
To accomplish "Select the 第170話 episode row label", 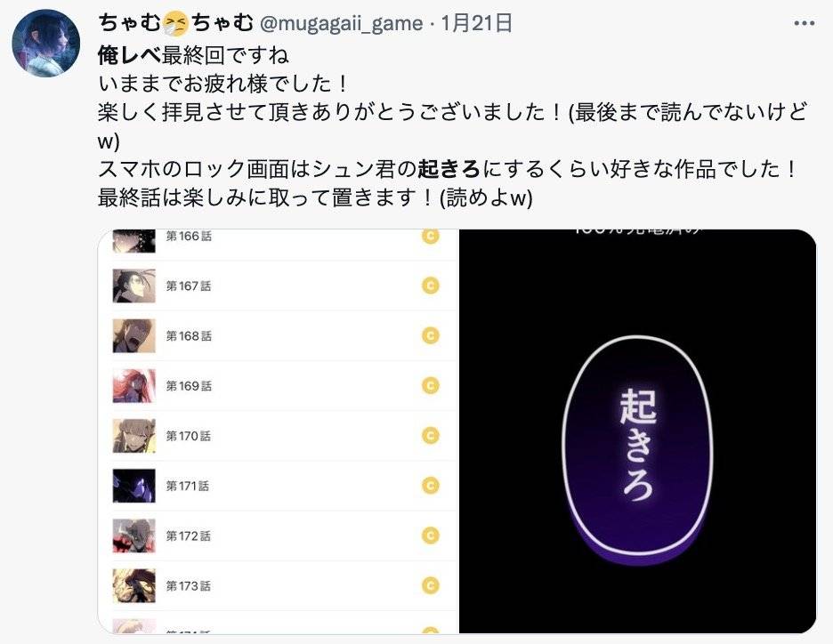I will click(x=189, y=436).
